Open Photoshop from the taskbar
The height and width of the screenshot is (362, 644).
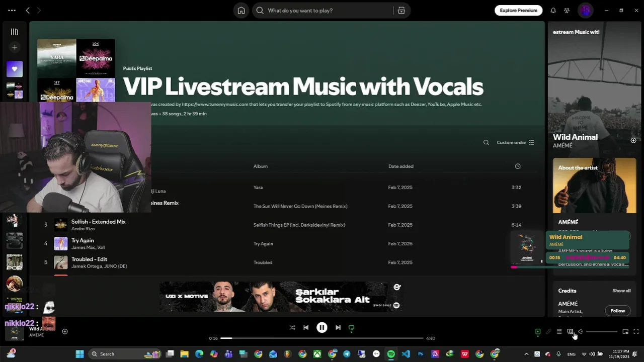(x=421, y=354)
